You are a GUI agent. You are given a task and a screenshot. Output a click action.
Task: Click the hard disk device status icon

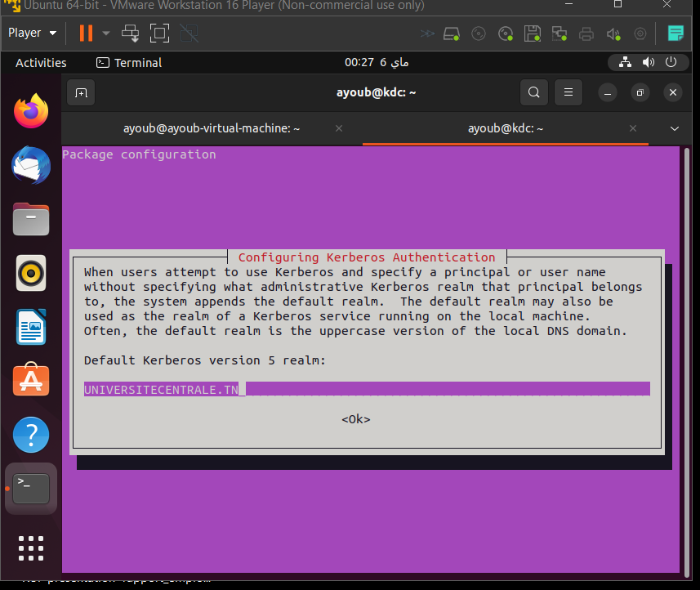pos(451,34)
